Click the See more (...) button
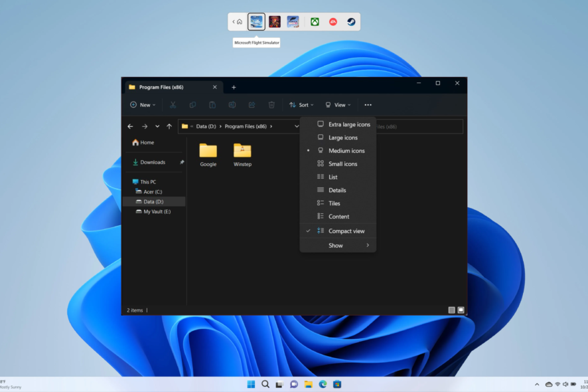 [368, 104]
